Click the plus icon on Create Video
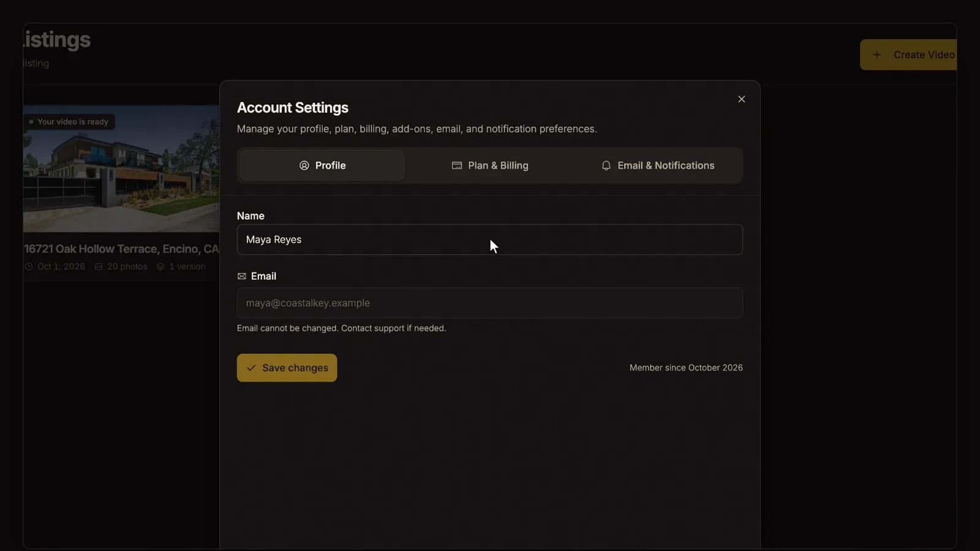 877,54
